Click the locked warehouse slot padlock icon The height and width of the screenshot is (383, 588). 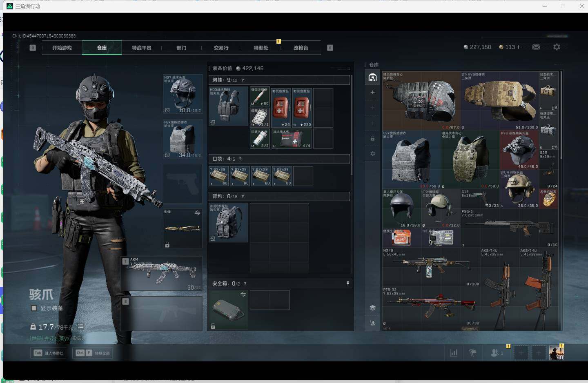coord(372,138)
